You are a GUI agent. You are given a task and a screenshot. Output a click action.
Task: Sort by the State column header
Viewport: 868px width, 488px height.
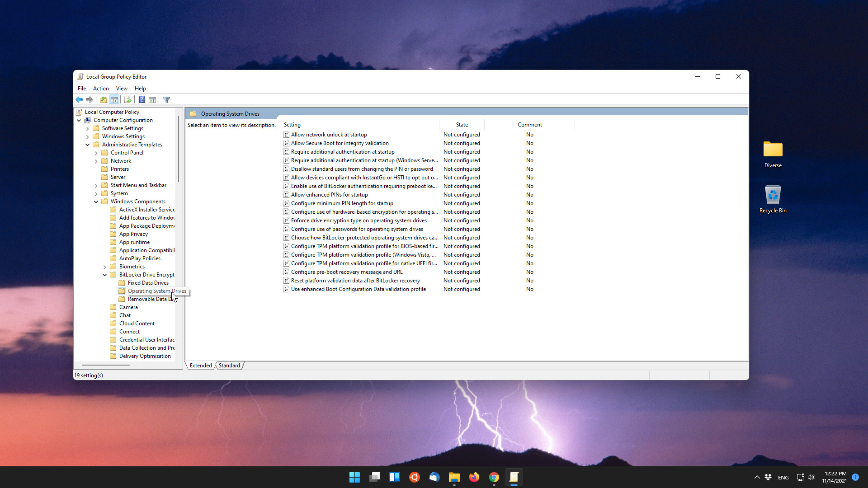(x=462, y=125)
